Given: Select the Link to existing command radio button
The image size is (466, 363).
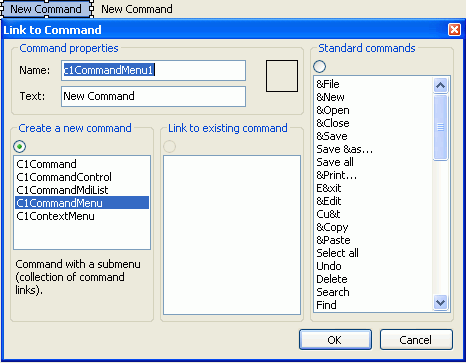Looking at the screenshot, I should click(x=169, y=146).
